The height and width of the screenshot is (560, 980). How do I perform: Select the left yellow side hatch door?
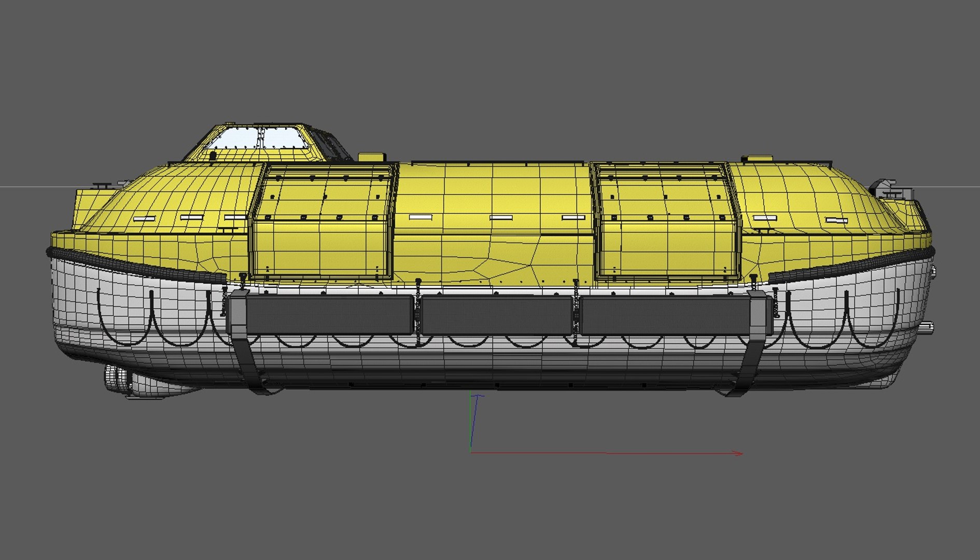323,222
